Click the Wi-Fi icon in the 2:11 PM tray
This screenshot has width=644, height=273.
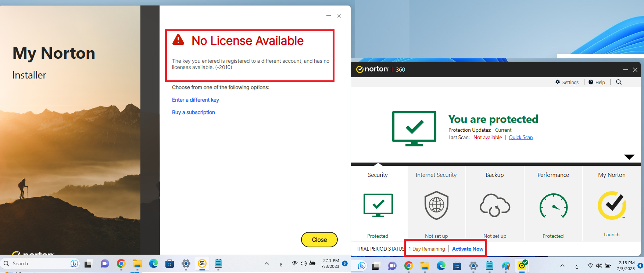pos(294,263)
